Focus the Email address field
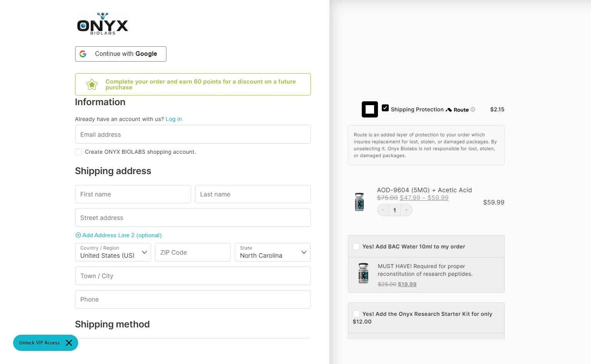This screenshot has width=591, height=364. (193, 134)
